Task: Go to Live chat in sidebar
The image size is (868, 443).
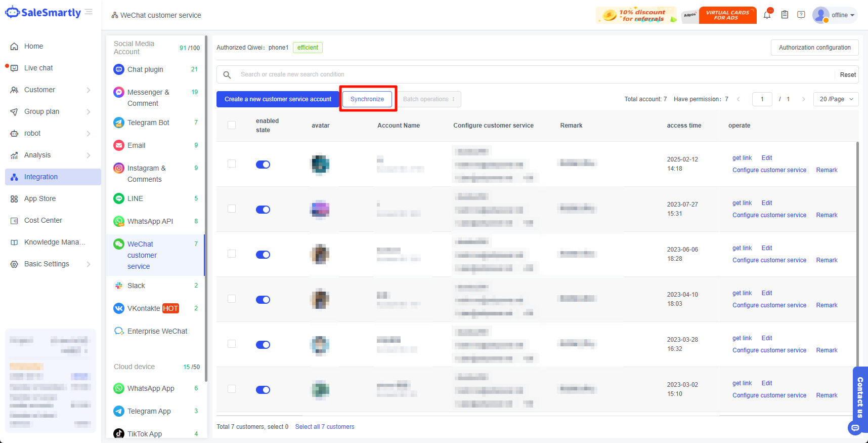Action: 38,68
